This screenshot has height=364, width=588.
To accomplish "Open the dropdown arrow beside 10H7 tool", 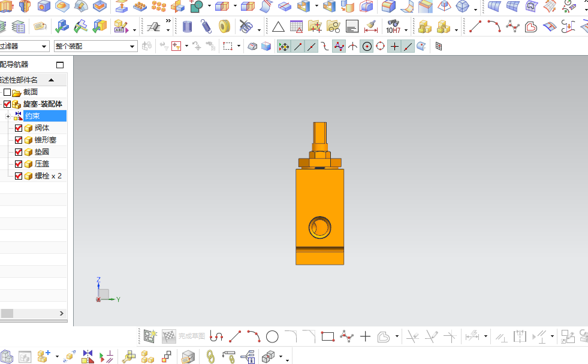I will pos(406,30).
